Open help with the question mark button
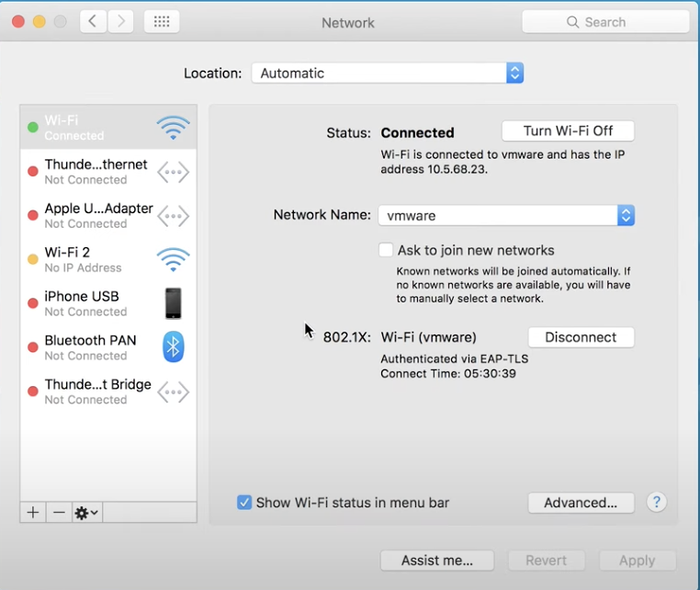The width and height of the screenshot is (700, 590). click(x=656, y=503)
